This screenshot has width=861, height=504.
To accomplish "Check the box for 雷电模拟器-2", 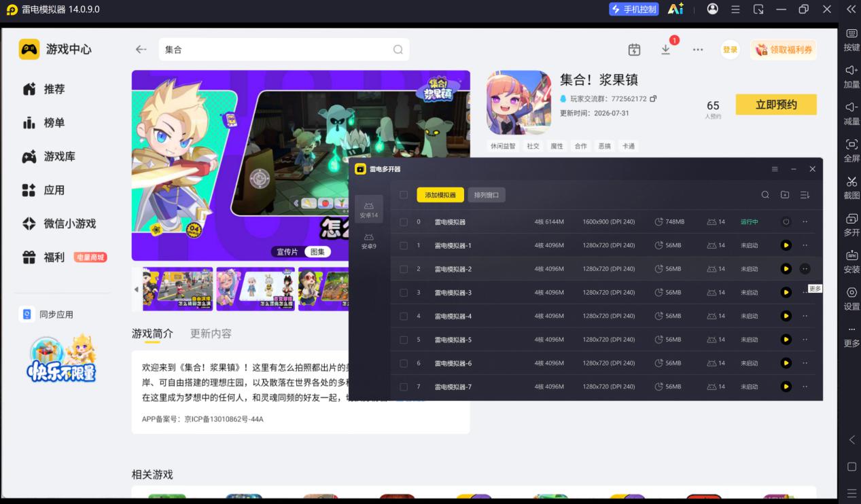I will [x=404, y=269].
